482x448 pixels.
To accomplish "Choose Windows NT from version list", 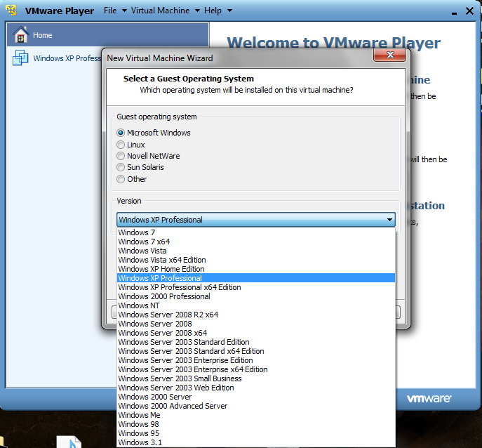I will pos(256,305).
